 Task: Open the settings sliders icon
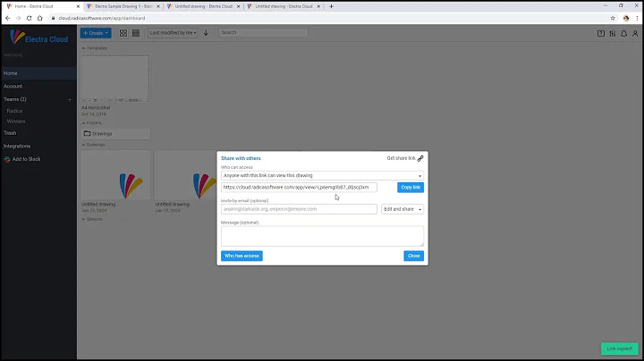613,34
